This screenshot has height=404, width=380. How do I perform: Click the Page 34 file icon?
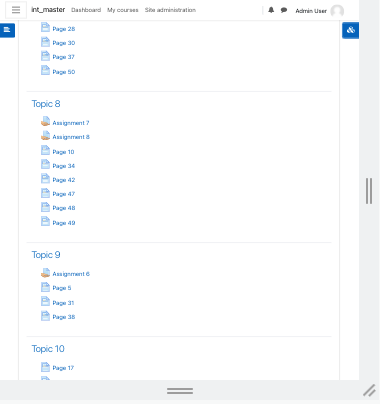click(45, 164)
